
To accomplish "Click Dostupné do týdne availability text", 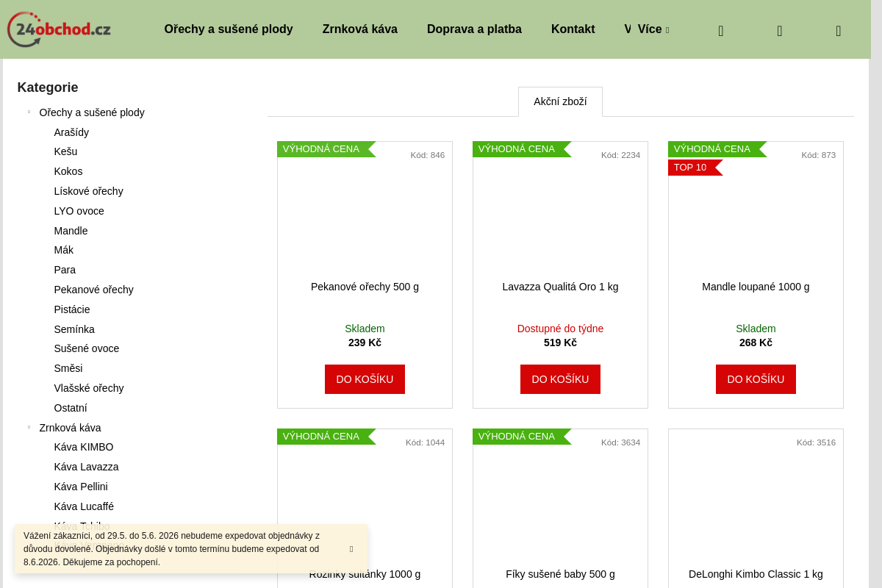I will click(560, 329).
